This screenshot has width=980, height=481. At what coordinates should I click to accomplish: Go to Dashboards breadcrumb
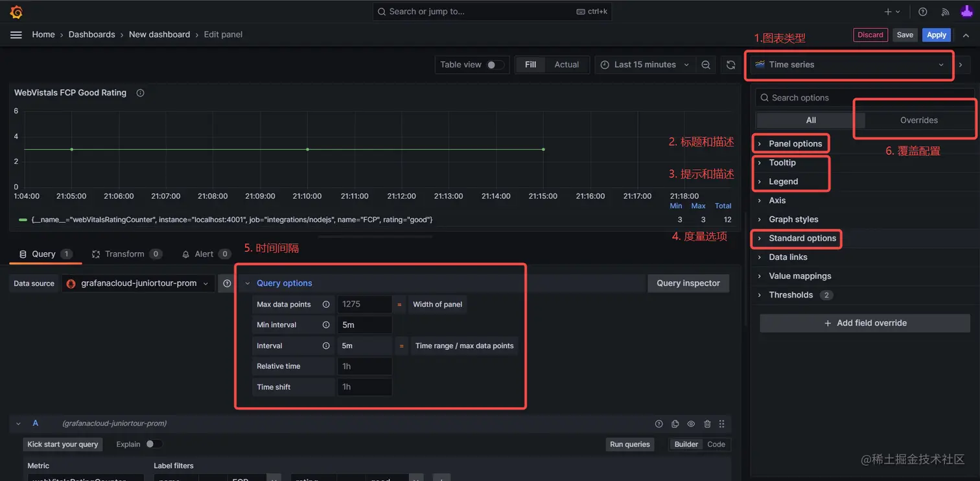coord(91,35)
